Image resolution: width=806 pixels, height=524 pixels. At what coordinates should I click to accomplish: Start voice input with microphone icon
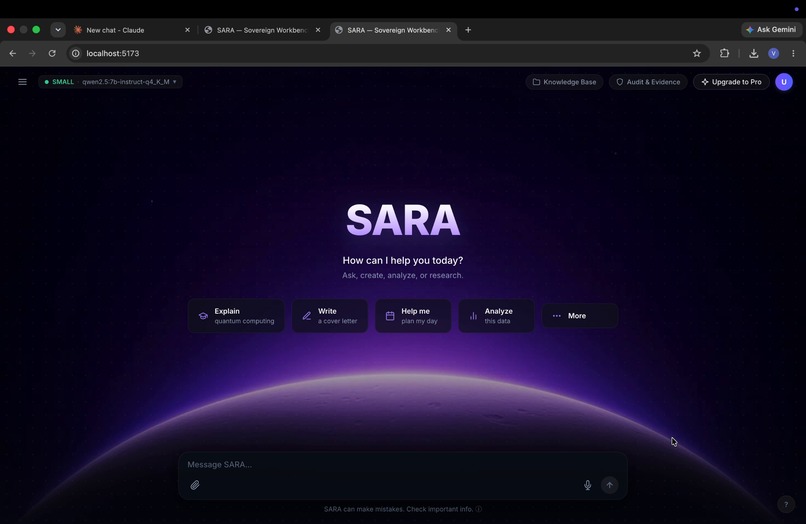[588, 485]
